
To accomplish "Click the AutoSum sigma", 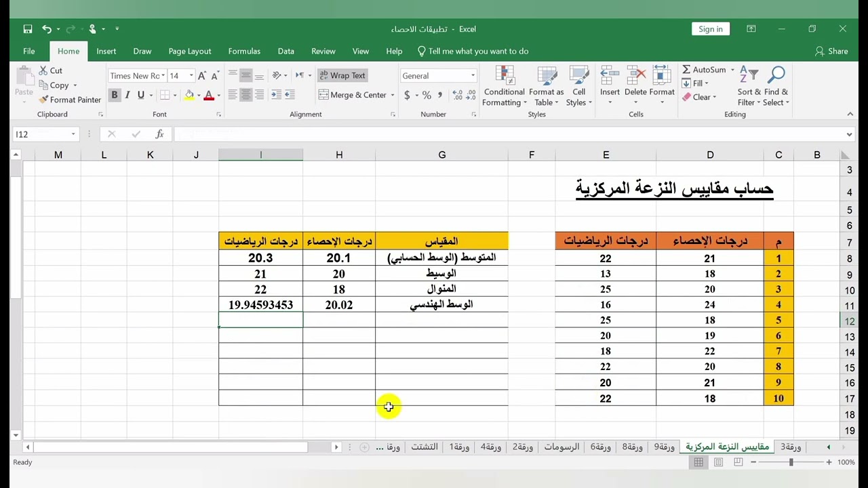I will click(x=686, y=70).
